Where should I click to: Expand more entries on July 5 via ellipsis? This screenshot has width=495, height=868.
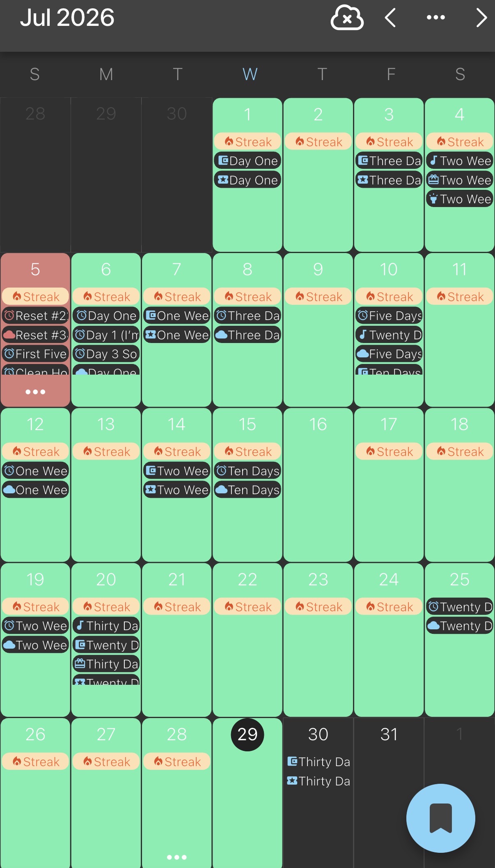[35, 392]
